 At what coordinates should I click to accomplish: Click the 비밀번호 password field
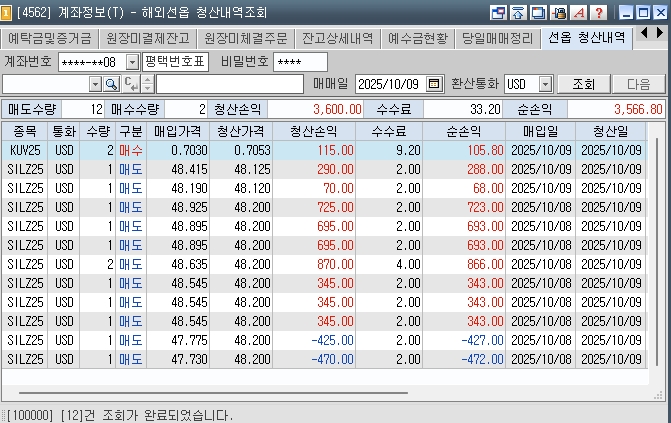coord(300,63)
